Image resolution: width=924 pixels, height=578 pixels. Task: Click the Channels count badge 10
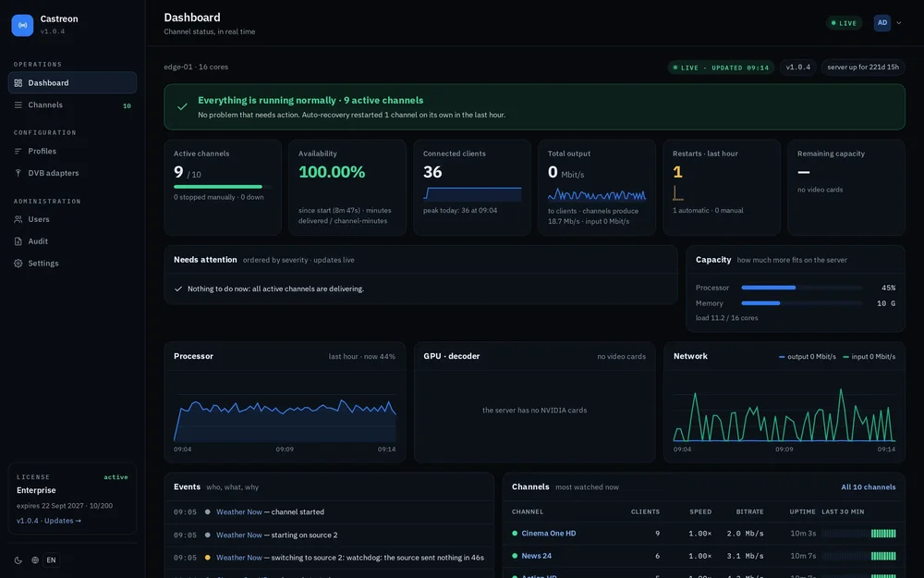tap(127, 106)
